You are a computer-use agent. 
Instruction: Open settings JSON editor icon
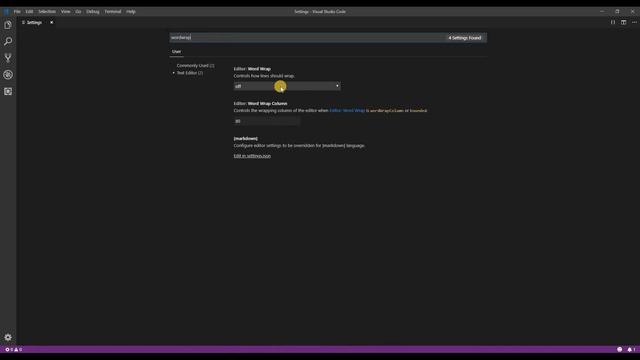tap(613, 22)
